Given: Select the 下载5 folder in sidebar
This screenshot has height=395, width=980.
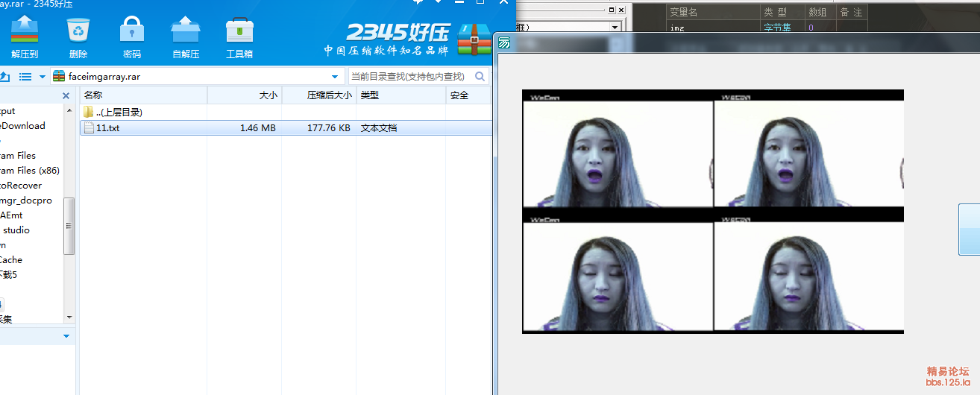Looking at the screenshot, I should point(9,275).
